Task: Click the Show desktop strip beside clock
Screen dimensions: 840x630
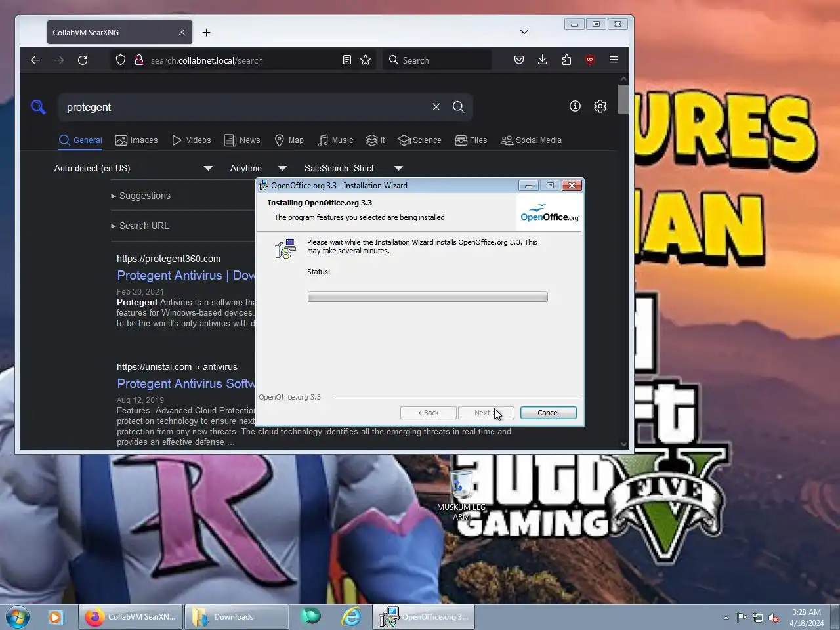Action: coord(835,617)
